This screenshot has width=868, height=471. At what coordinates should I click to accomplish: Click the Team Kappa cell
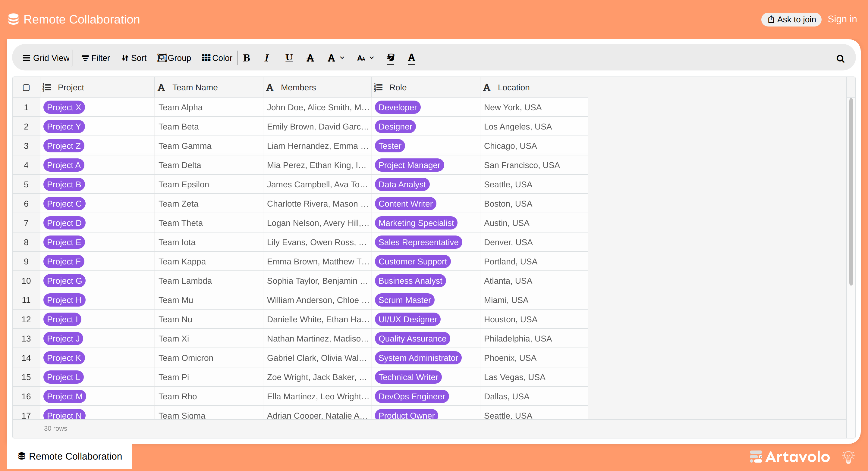tap(209, 261)
